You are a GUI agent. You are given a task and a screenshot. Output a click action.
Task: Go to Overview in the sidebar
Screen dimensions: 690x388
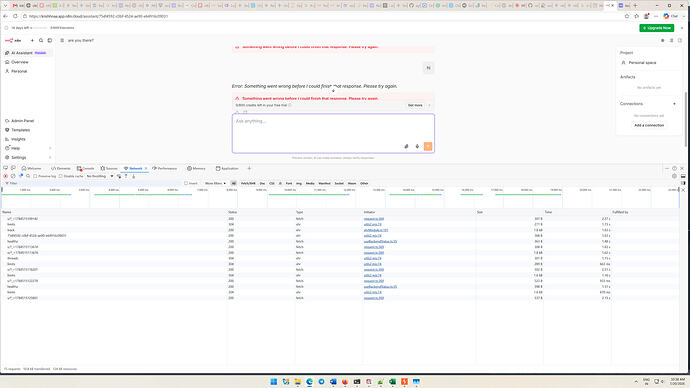coord(27,62)
